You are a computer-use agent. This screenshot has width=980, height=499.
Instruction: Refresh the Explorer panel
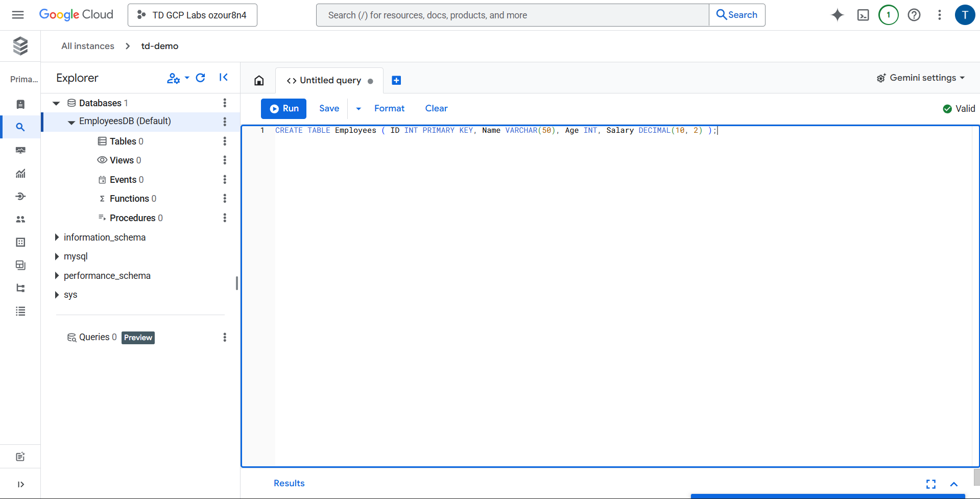[x=201, y=78]
